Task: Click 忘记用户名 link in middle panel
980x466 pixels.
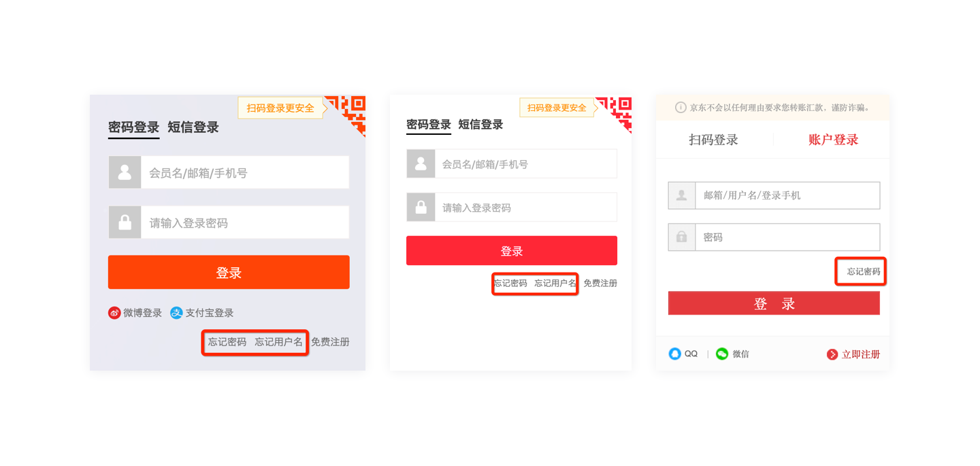Action: pos(555,283)
